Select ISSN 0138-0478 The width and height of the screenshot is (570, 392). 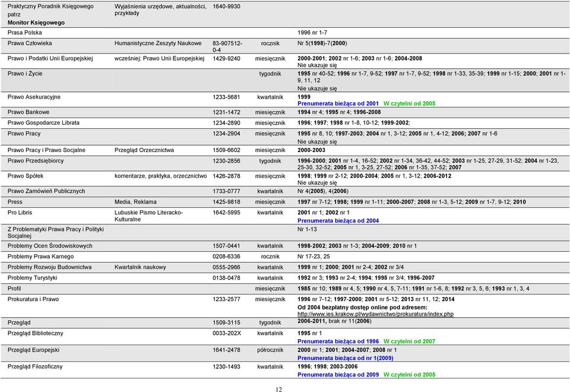coord(226,278)
